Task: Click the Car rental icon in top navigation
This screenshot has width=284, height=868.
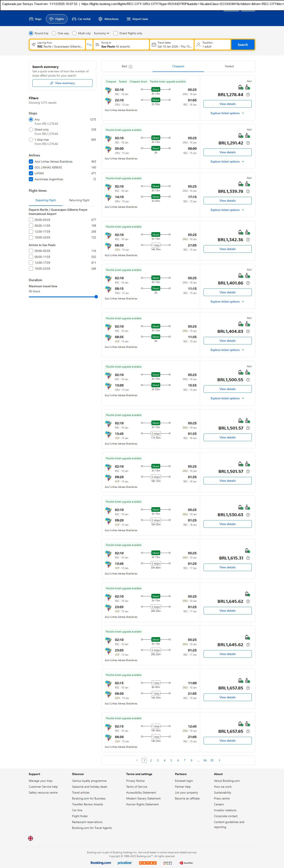Action: point(74,19)
